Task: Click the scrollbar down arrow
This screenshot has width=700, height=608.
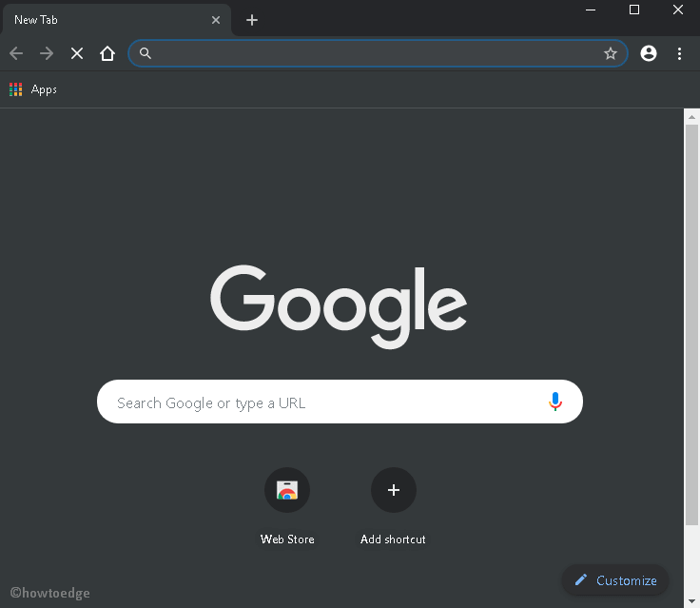Action: point(691,600)
